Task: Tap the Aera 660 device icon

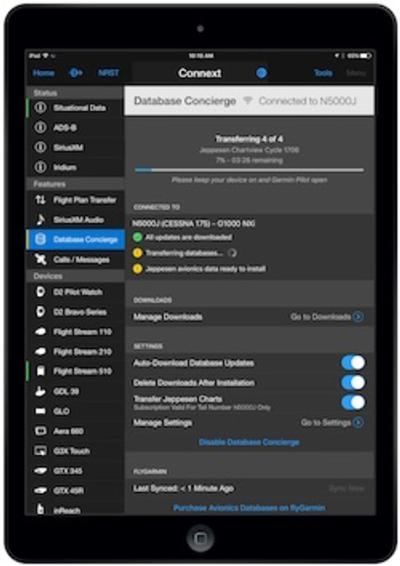Action: pyautogui.click(x=40, y=431)
